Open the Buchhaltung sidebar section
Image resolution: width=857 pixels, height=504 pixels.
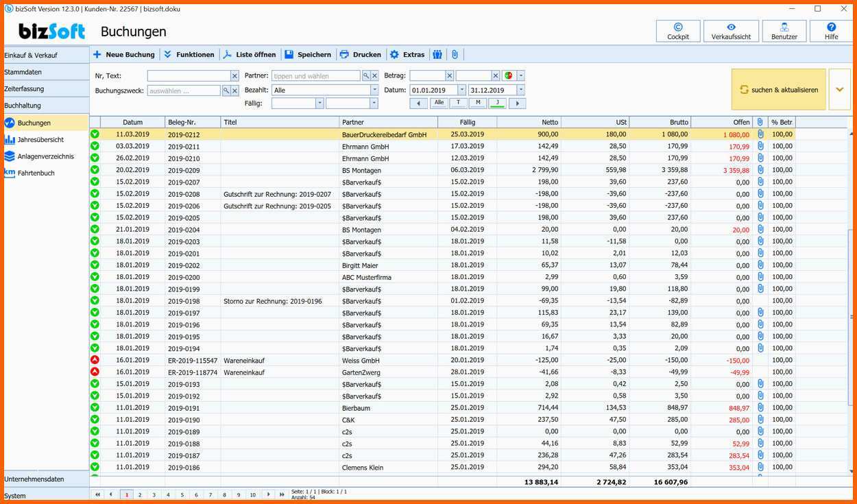click(47, 106)
